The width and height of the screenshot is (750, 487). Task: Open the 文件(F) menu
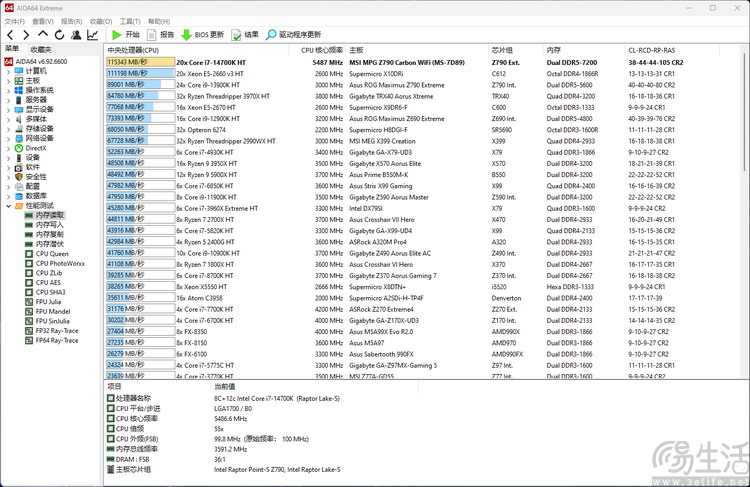click(x=14, y=22)
